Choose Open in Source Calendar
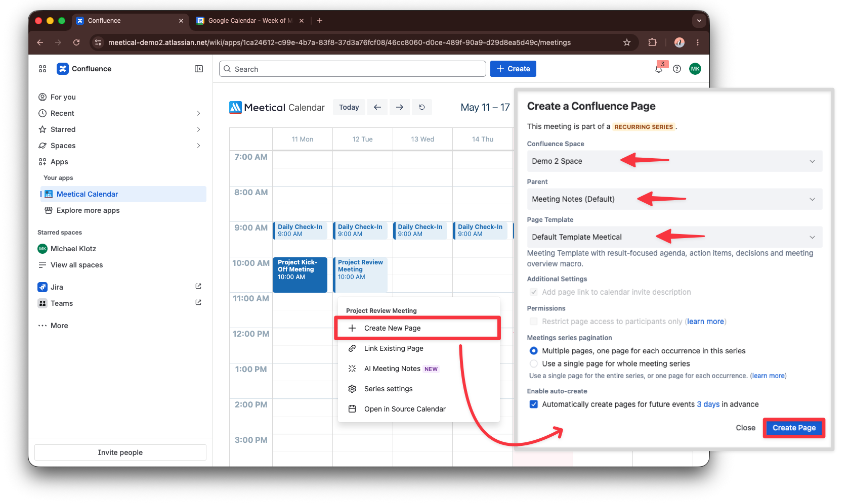The width and height of the screenshot is (850, 504). (x=419, y=409)
